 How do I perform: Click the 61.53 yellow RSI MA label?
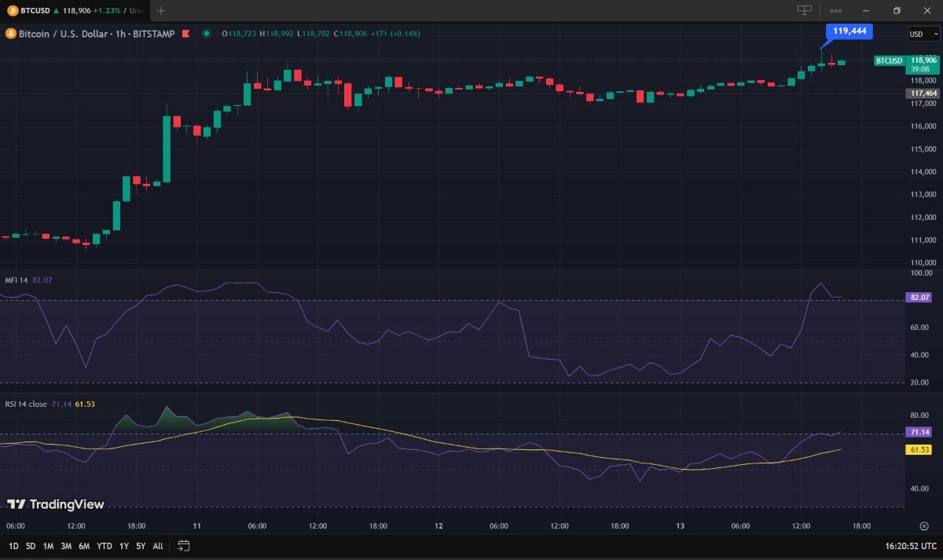(x=919, y=450)
